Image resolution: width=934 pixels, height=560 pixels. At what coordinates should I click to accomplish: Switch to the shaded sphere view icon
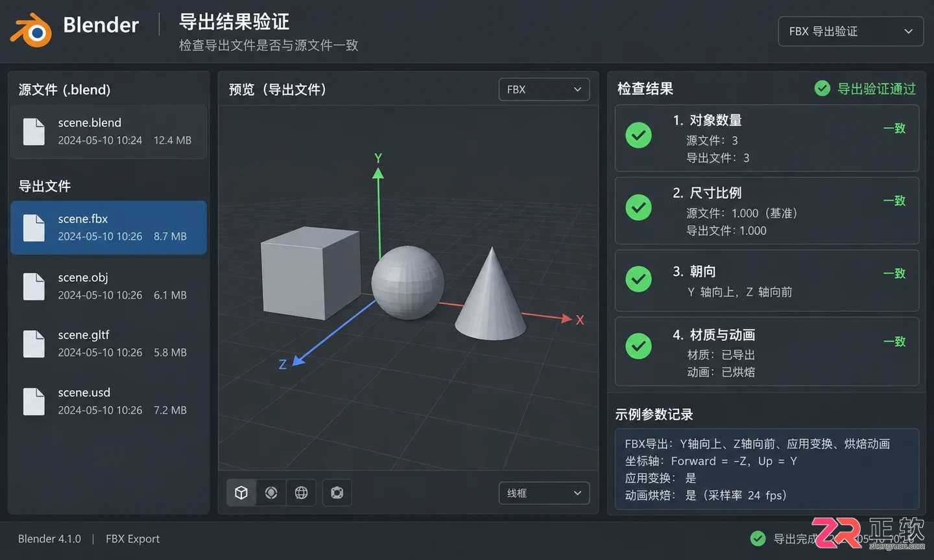point(271,493)
